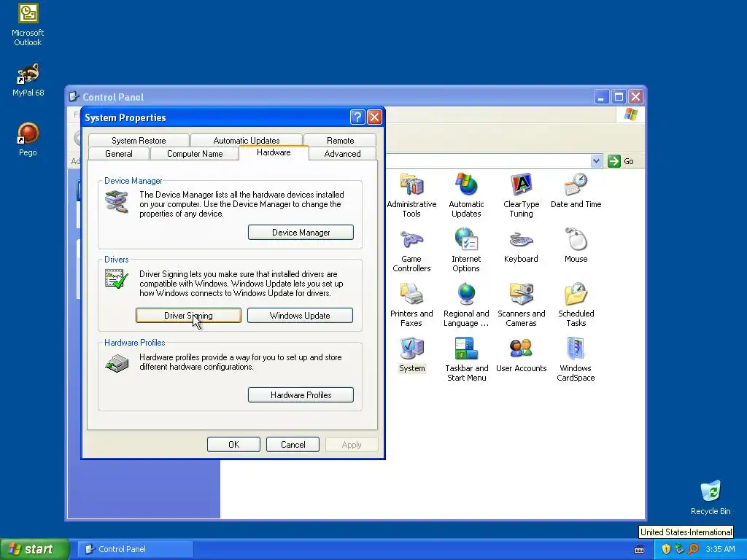Open ClearType Tuning applet

coord(521,195)
